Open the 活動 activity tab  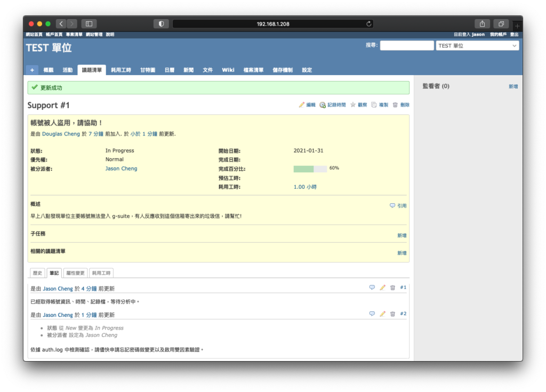68,70
